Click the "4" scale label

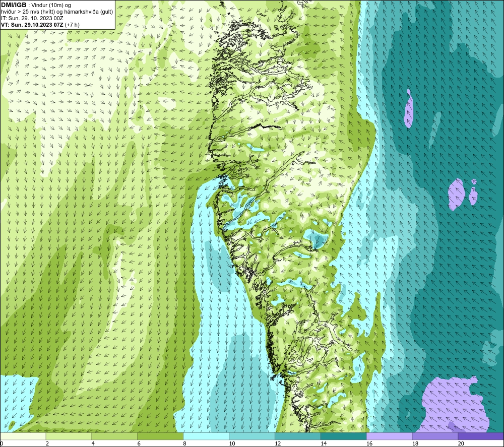(x=93, y=443)
